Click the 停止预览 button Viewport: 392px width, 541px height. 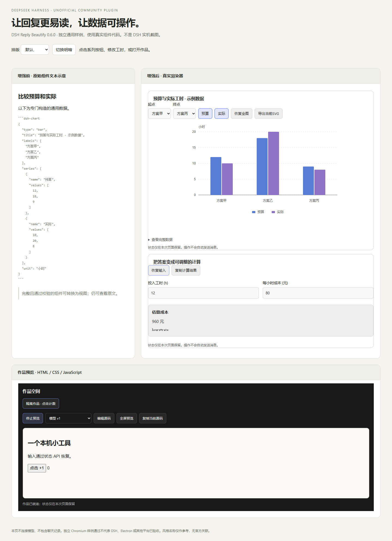tap(33, 418)
